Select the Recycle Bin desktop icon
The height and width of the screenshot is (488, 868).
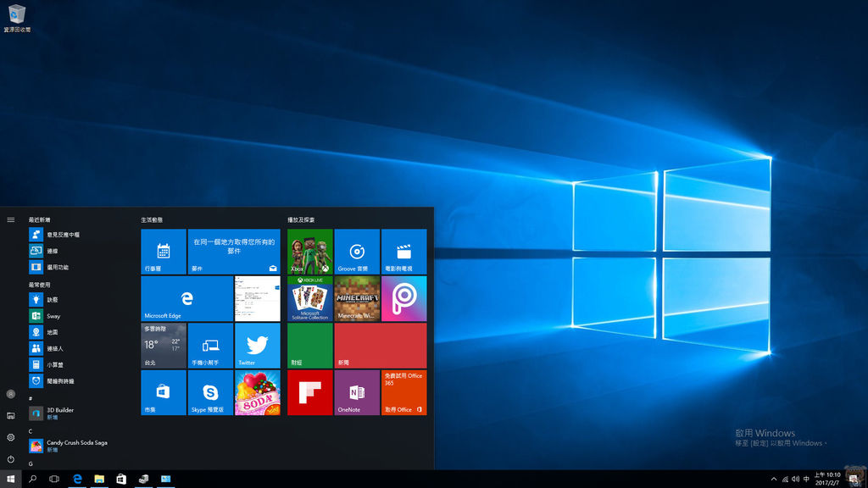point(17,18)
